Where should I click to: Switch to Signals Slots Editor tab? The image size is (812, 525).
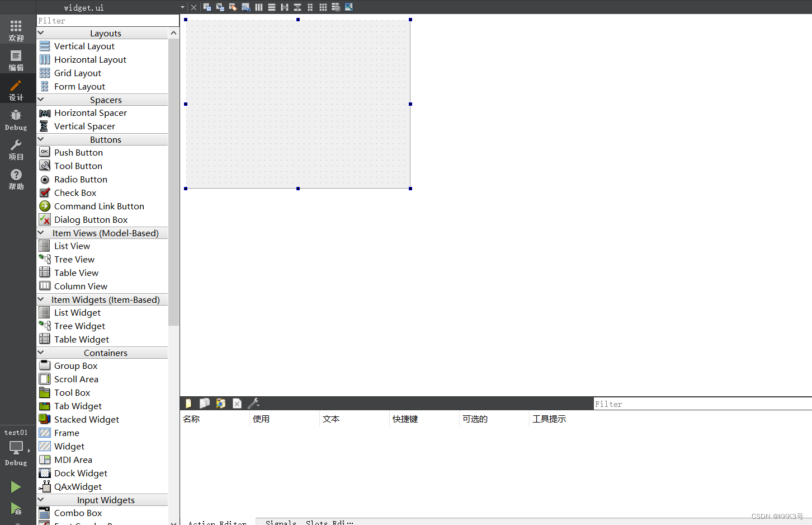309,522
